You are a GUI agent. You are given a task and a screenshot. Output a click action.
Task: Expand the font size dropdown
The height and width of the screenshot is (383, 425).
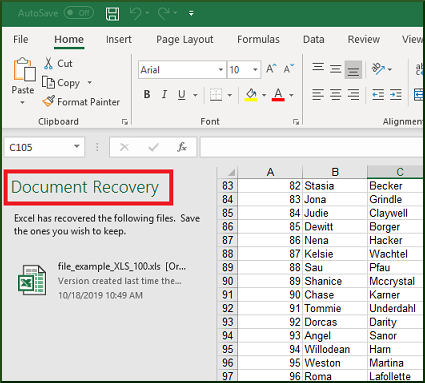(255, 70)
